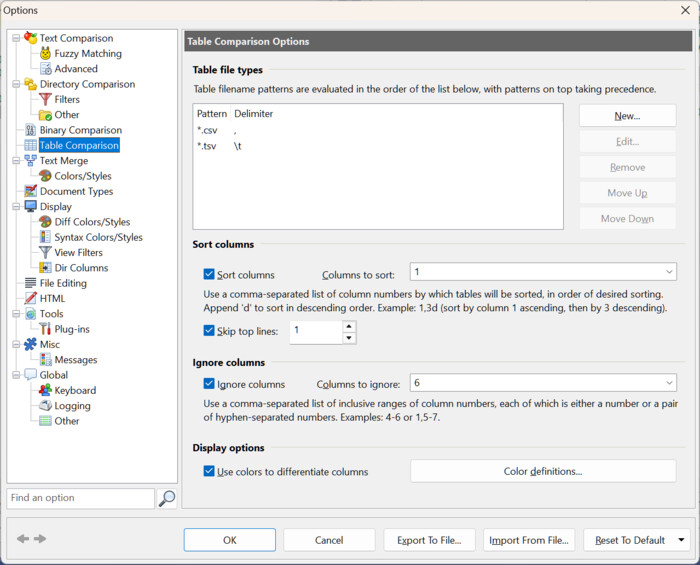This screenshot has width=700, height=565.
Task: Uncheck the Sort columns checkbox
Action: (209, 274)
